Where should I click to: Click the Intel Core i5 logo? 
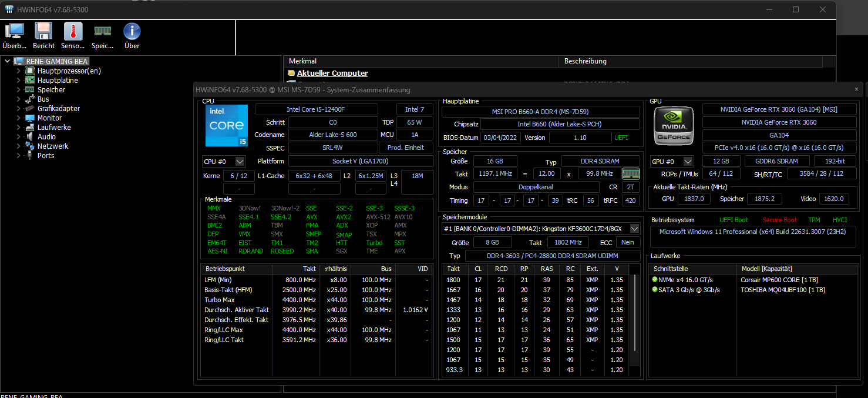pos(226,125)
